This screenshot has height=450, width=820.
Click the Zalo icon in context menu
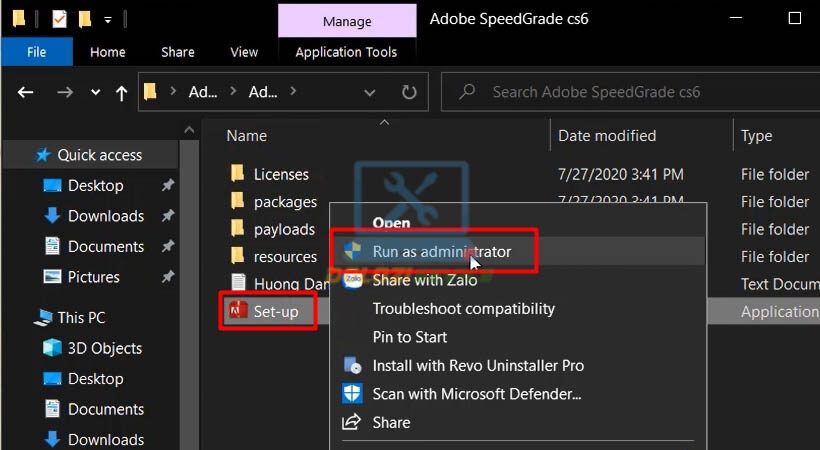pos(352,281)
